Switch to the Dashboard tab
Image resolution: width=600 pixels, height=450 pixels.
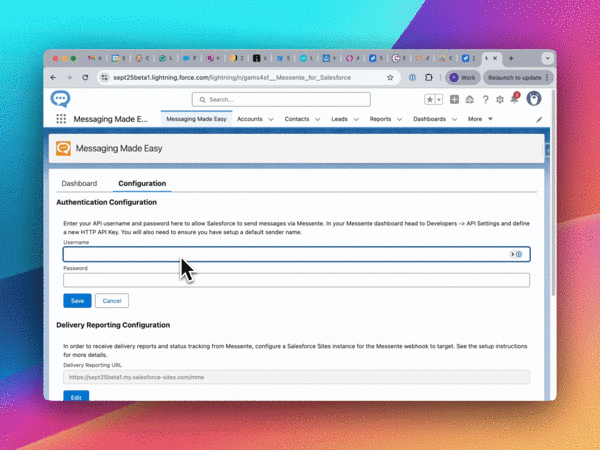click(x=79, y=184)
